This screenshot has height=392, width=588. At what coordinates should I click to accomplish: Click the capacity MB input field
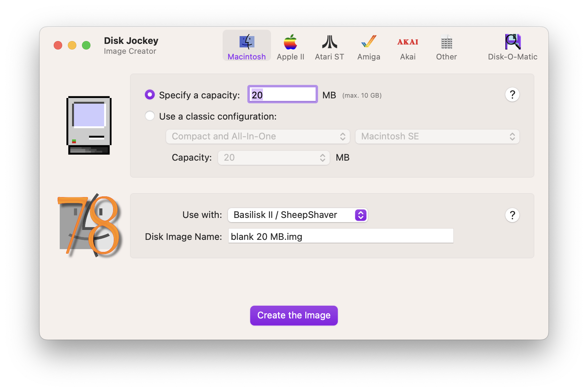click(282, 94)
